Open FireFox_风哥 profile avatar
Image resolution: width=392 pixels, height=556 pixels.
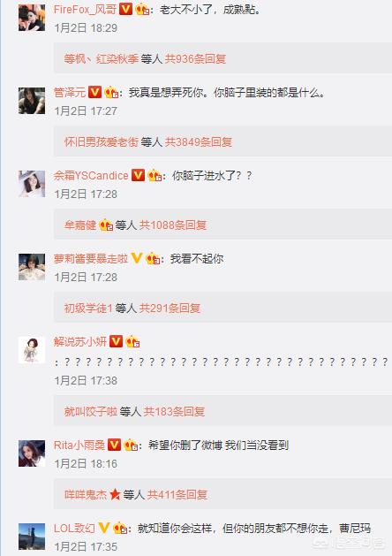point(32,18)
